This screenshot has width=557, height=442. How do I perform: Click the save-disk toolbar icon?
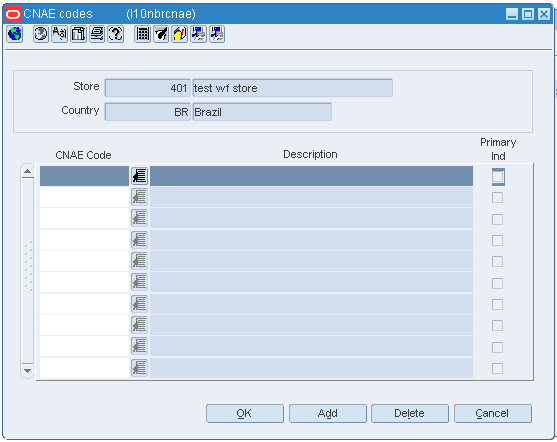pos(78,34)
